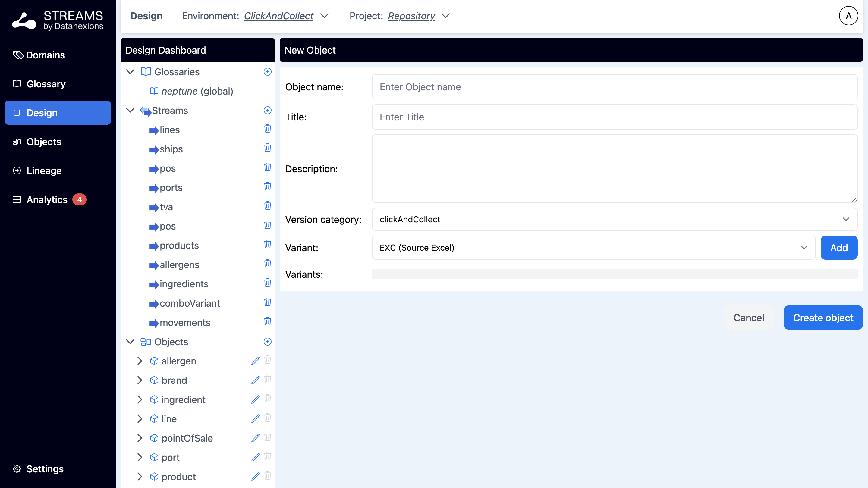The image size is (868, 488).
Task: Delete the allergen object trash icon
Action: (267, 360)
